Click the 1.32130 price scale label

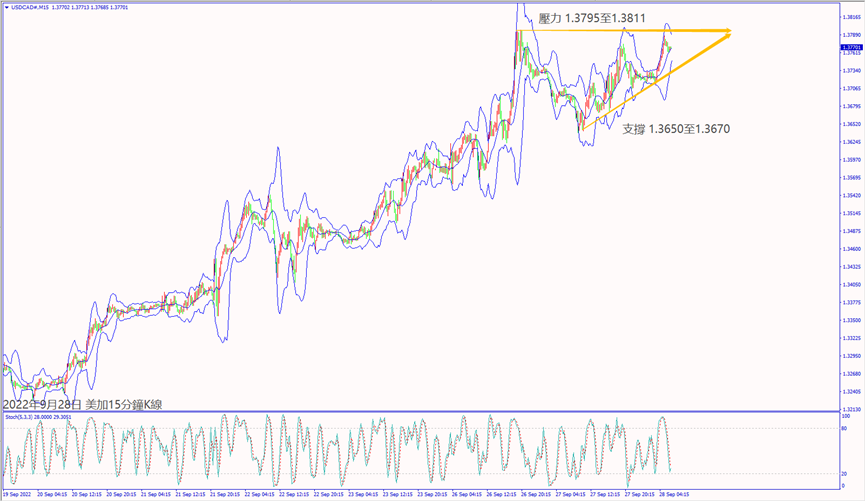(851, 409)
